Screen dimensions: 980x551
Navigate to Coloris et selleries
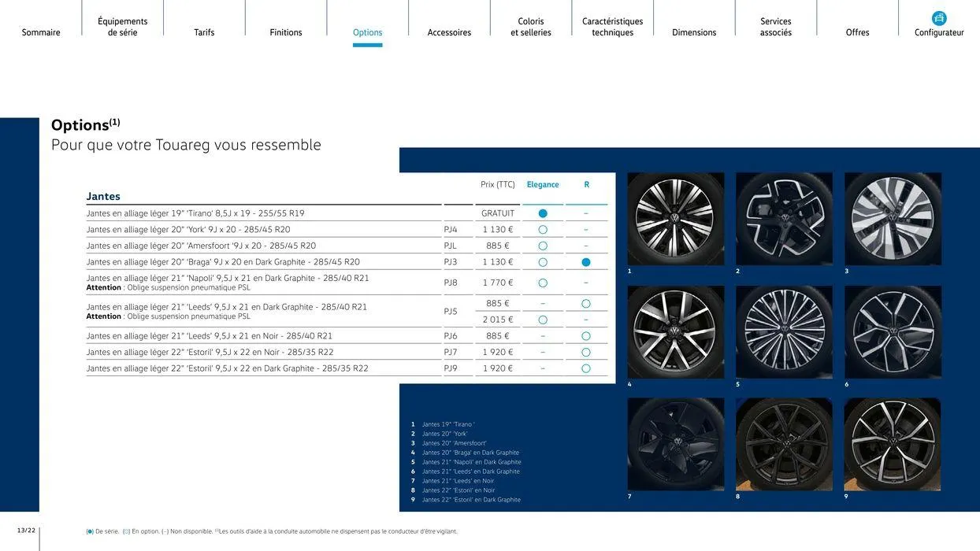coord(531,27)
